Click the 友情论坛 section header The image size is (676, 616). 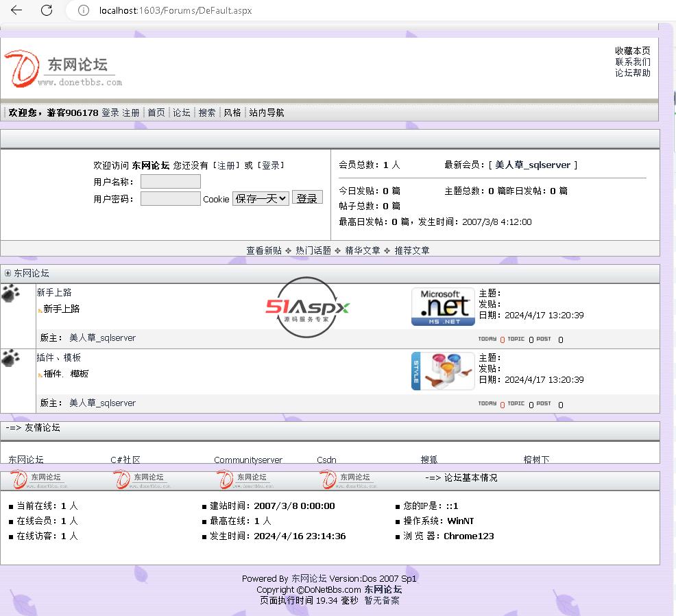(x=43, y=427)
